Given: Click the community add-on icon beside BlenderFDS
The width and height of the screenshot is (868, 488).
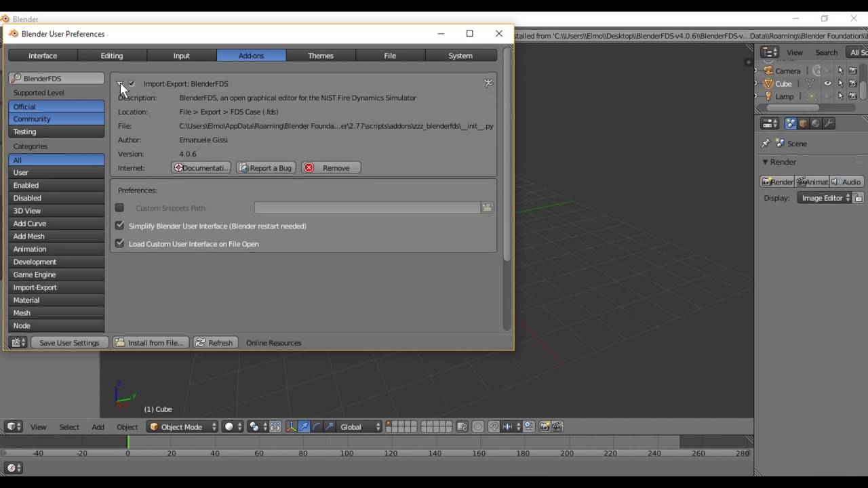Looking at the screenshot, I should (488, 83).
